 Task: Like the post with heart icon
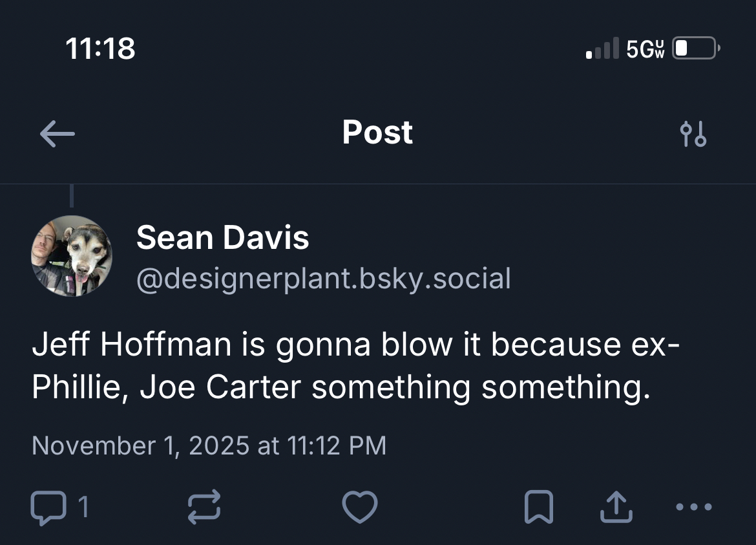pyautogui.click(x=359, y=507)
